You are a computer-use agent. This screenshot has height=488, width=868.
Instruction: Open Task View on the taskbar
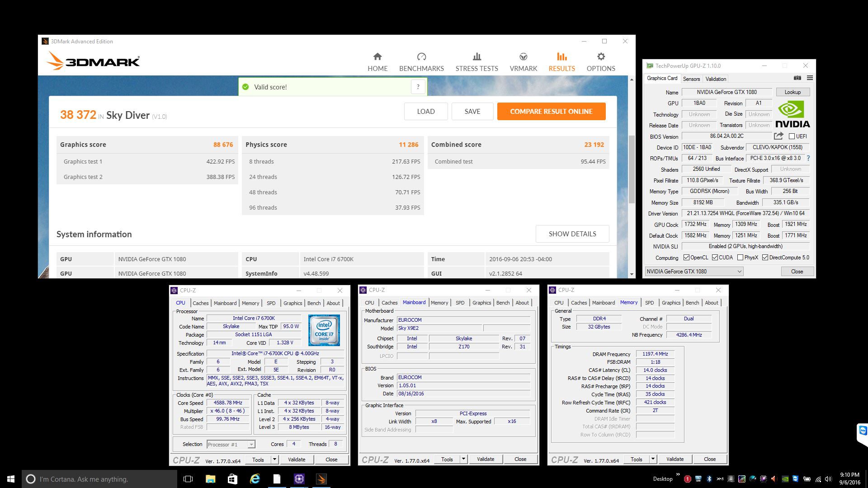coord(188,479)
